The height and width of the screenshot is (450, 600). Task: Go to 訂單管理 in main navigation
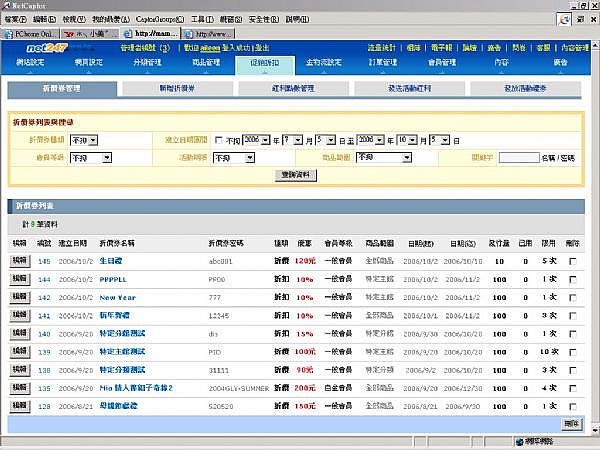click(x=383, y=62)
